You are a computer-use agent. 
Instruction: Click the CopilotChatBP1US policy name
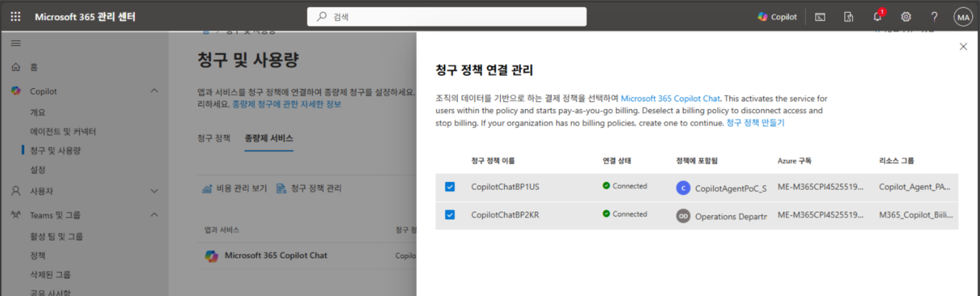click(x=505, y=186)
